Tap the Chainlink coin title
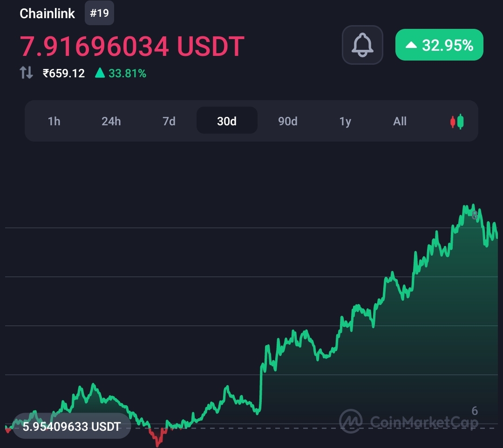Image resolution: width=503 pixels, height=448 pixels. [47, 14]
